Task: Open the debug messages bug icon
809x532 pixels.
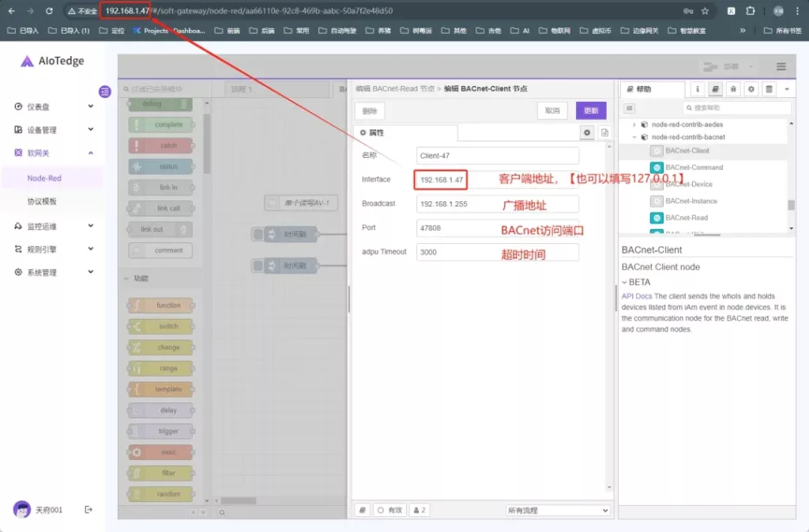Action: [733, 89]
